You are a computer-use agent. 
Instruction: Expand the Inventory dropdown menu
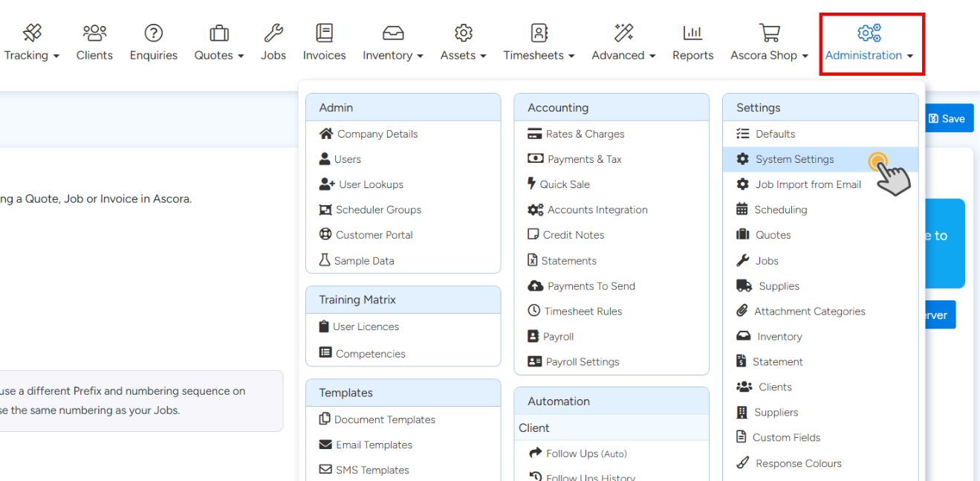[392, 55]
